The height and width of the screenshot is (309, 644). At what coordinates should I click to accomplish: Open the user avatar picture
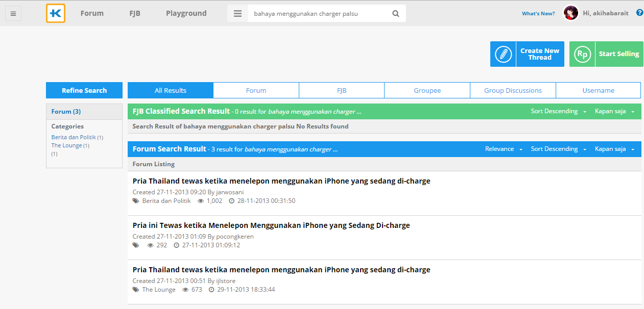coord(570,13)
